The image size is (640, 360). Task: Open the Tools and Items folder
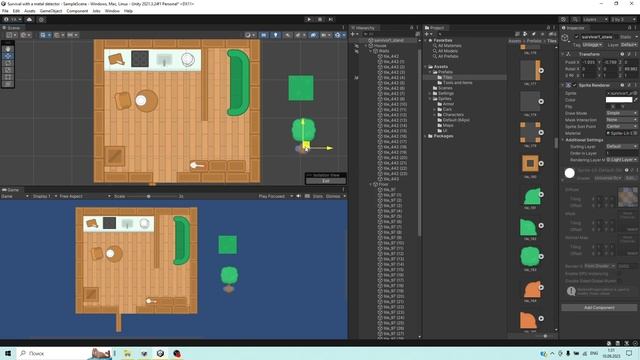tap(457, 83)
